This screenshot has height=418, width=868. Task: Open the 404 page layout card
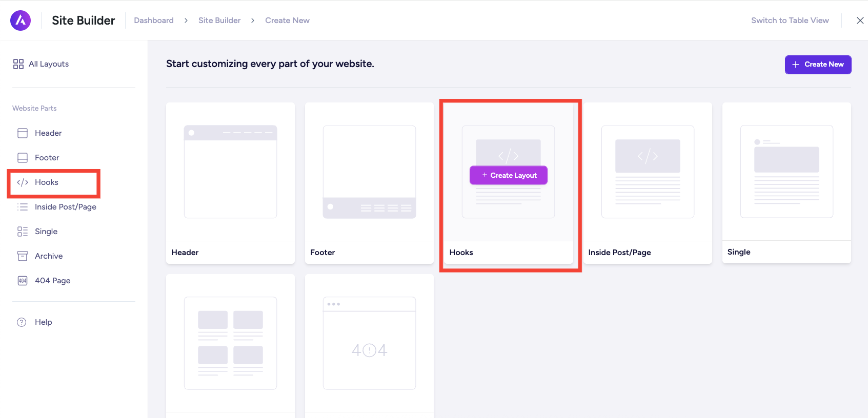(369, 343)
